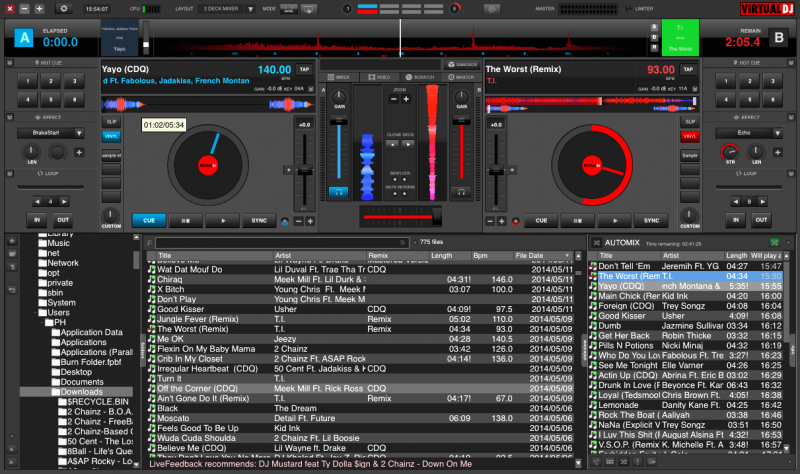Switch to the Video mixer tab

[x=379, y=76]
